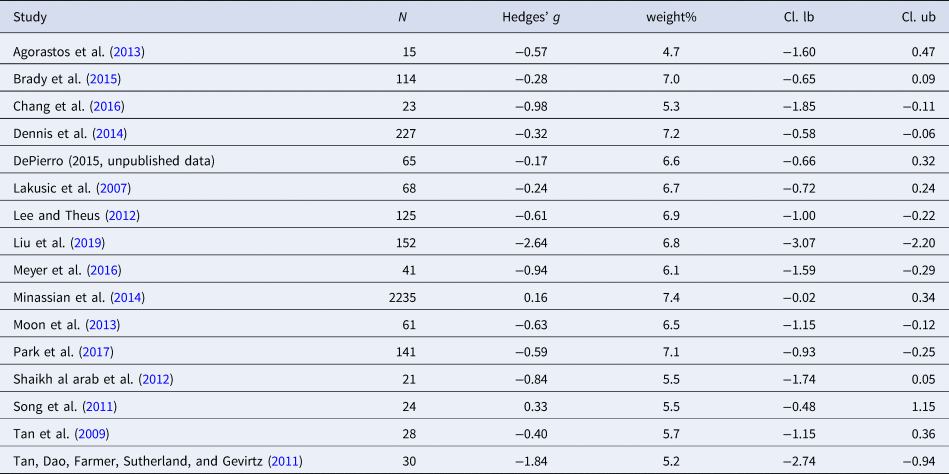
Task: Follow the Chang et al. 2016 citation link
Action: (x=84, y=106)
